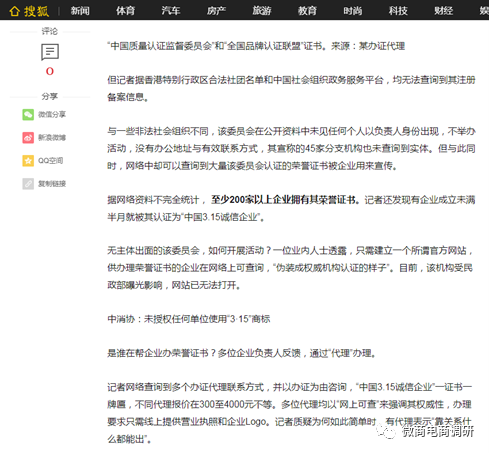The height and width of the screenshot is (453, 489).
Task: Click the line starting 政部曝光影响
Action: (174, 285)
